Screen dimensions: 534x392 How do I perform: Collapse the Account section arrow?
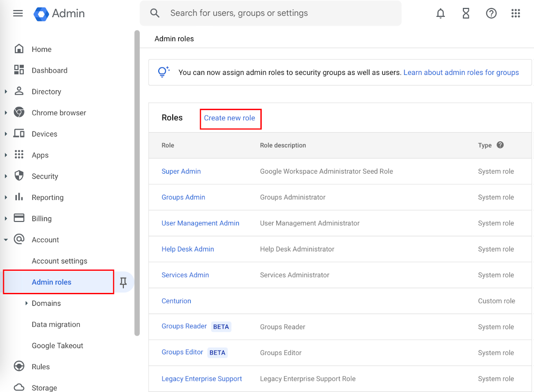6,240
